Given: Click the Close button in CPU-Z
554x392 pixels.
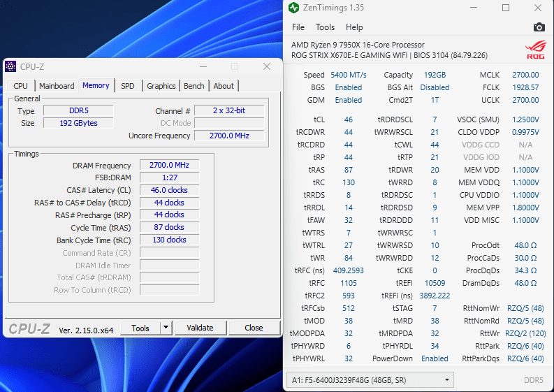Looking at the screenshot, I should (254, 328).
